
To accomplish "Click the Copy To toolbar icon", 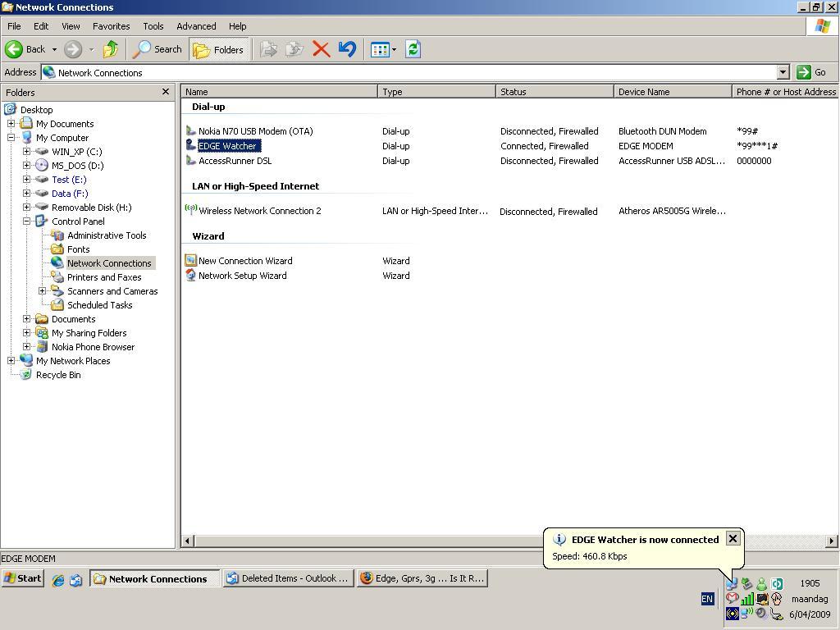I will [x=294, y=49].
